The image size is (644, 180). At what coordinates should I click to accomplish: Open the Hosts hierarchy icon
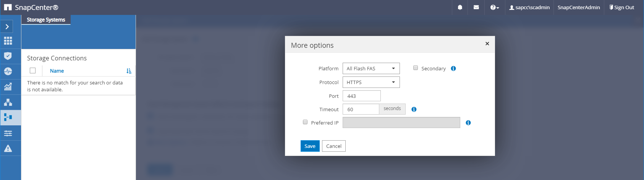click(8, 102)
